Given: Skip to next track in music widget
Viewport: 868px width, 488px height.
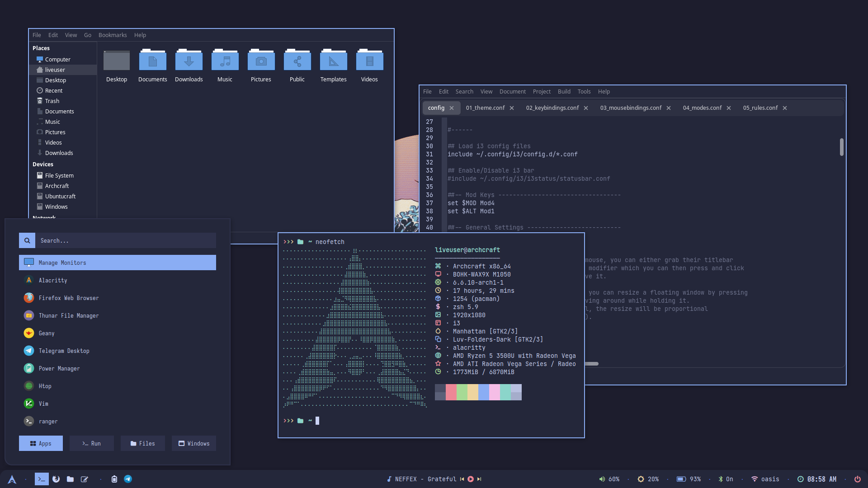Looking at the screenshot, I should pos(479,479).
